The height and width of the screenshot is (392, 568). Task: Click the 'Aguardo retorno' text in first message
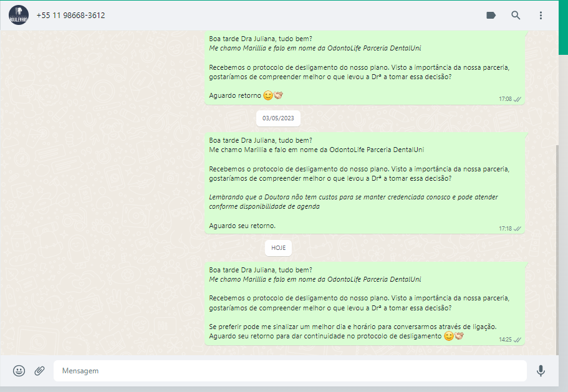click(x=234, y=95)
